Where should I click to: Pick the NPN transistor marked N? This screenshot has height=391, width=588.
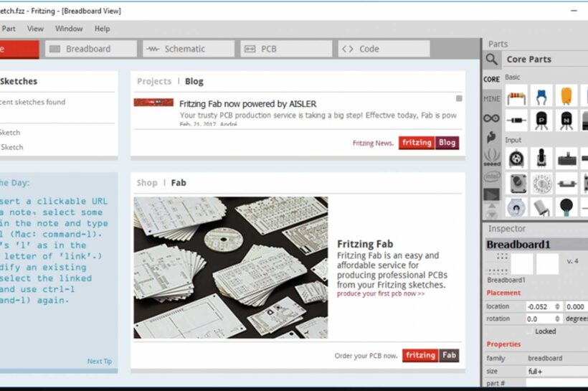pyautogui.click(x=566, y=119)
